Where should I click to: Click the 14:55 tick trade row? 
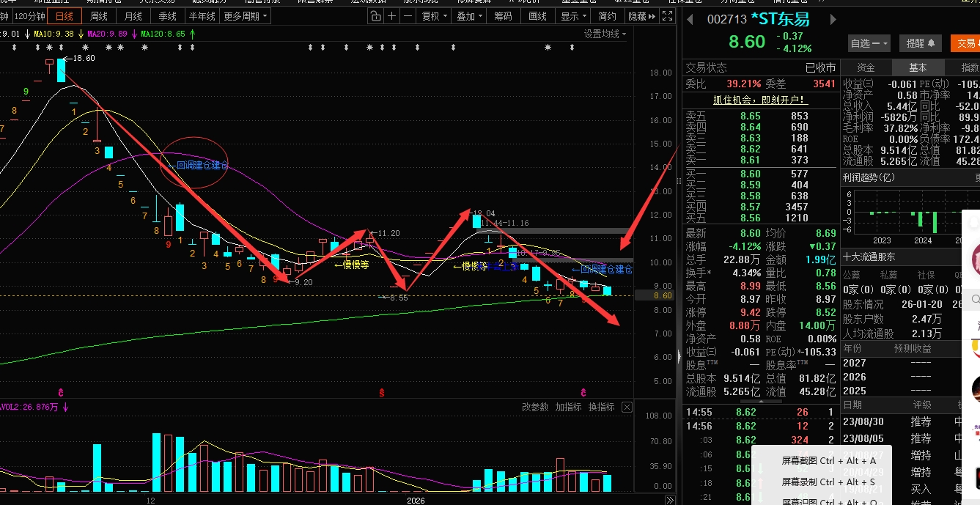tap(760, 412)
